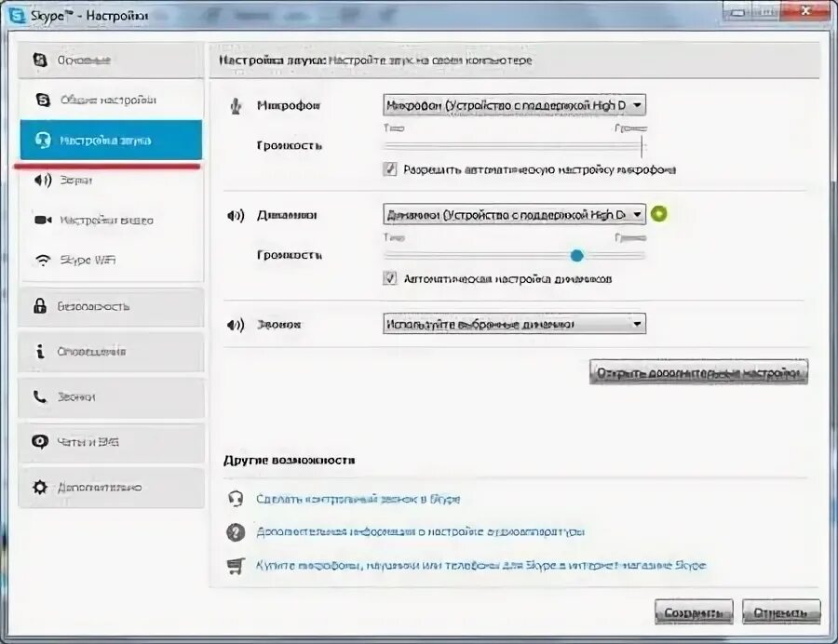The width and height of the screenshot is (838, 644).
Task: Open the Чаты и SMS section
Action: (x=111, y=442)
